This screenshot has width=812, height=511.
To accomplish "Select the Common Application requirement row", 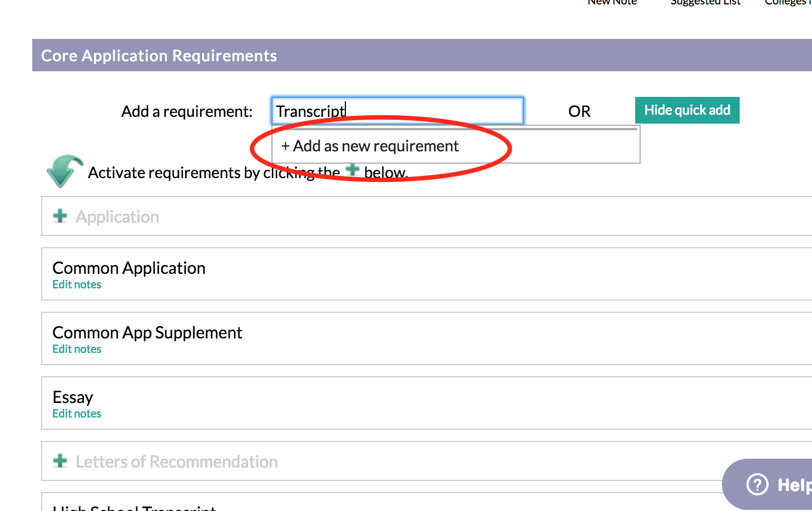I will coord(427,274).
